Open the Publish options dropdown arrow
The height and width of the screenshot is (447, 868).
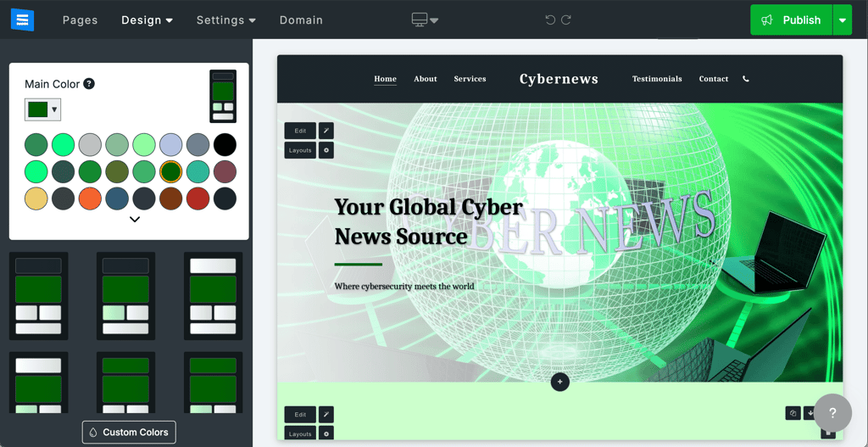tap(842, 20)
